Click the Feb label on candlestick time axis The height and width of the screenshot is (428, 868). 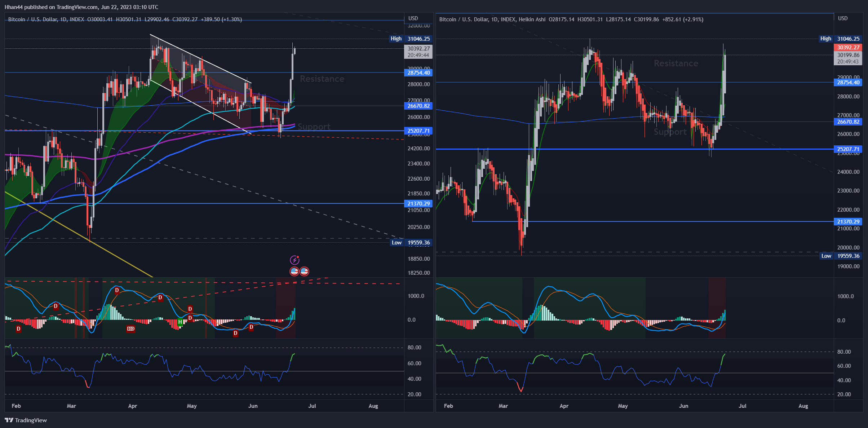pyautogui.click(x=16, y=406)
